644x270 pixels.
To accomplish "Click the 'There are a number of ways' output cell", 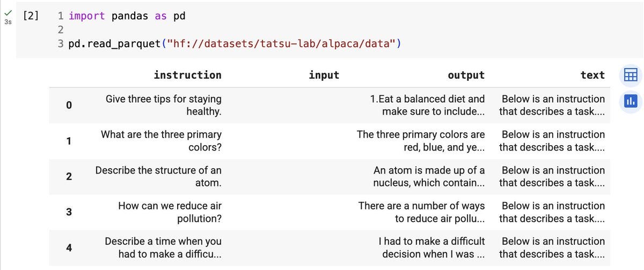I will pyautogui.click(x=421, y=212).
